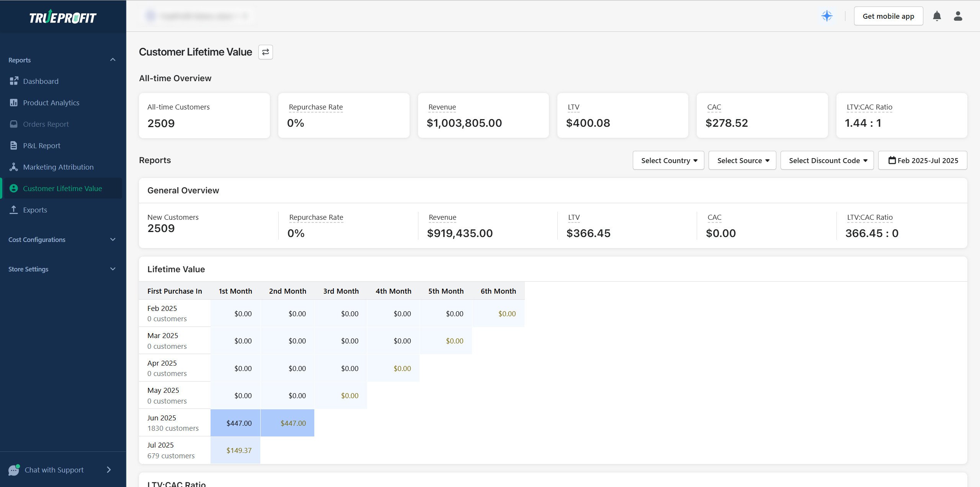Open the Select Country dropdown
The height and width of the screenshot is (487, 980).
(668, 160)
